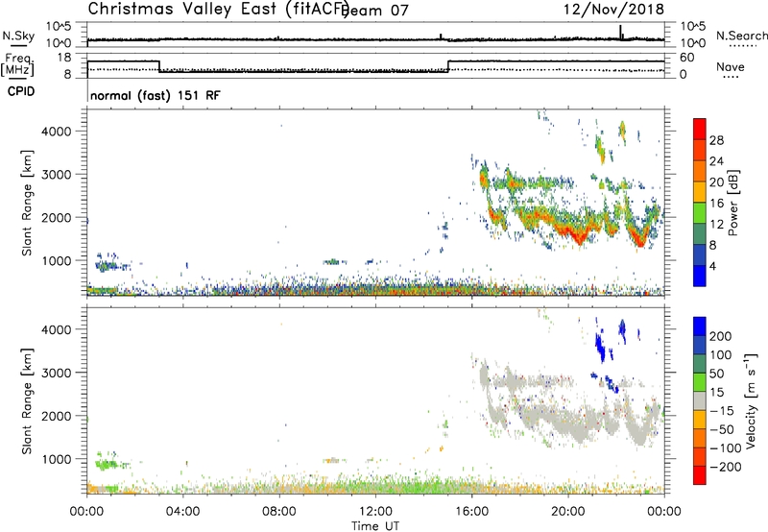Screen dimensions: 768x532
Task: Click the '50' tick on the velocity colorbar
Action: (716, 374)
